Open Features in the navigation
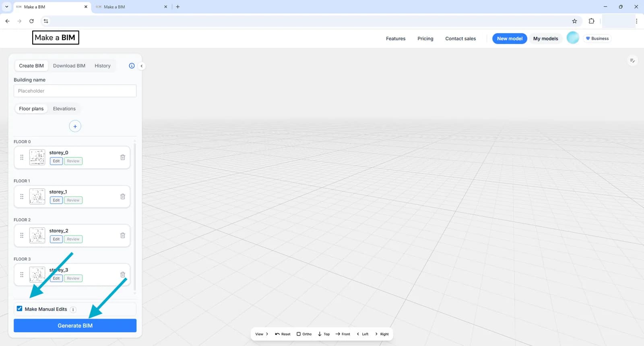Viewport: 644px width, 346px height. click(x=396, y=39)
